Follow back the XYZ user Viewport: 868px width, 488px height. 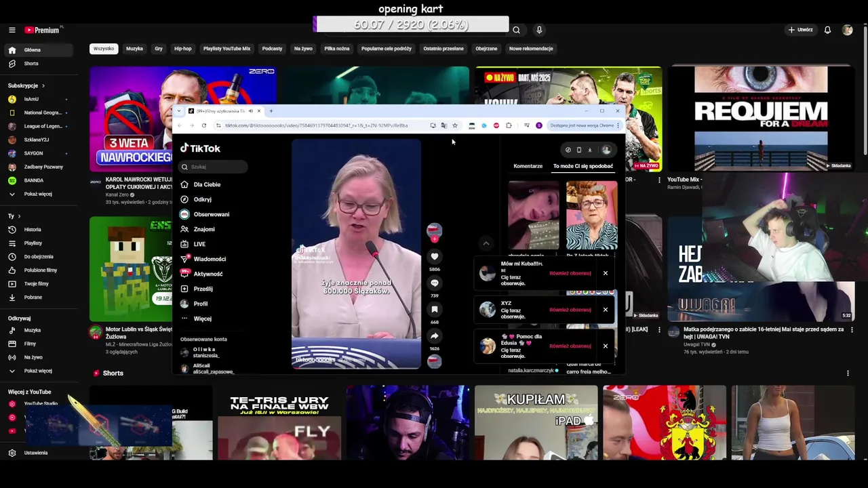click(x=570, y=310)
